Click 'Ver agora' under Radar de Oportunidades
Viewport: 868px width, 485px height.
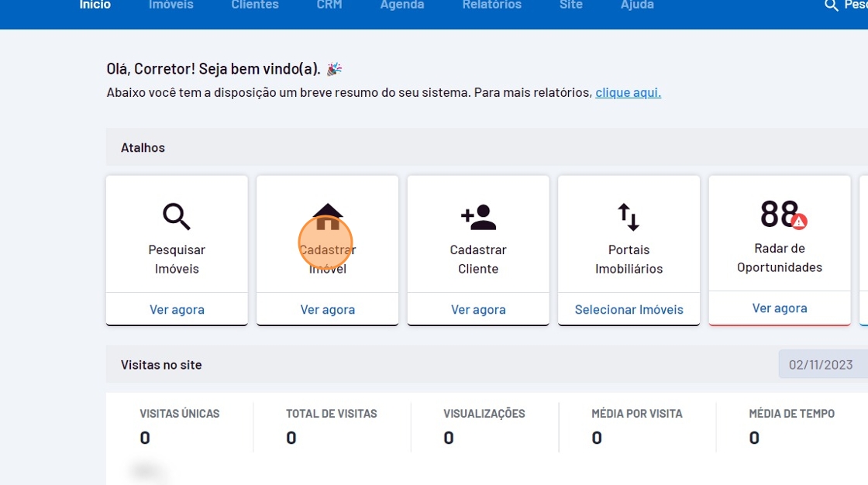[780, 308]
